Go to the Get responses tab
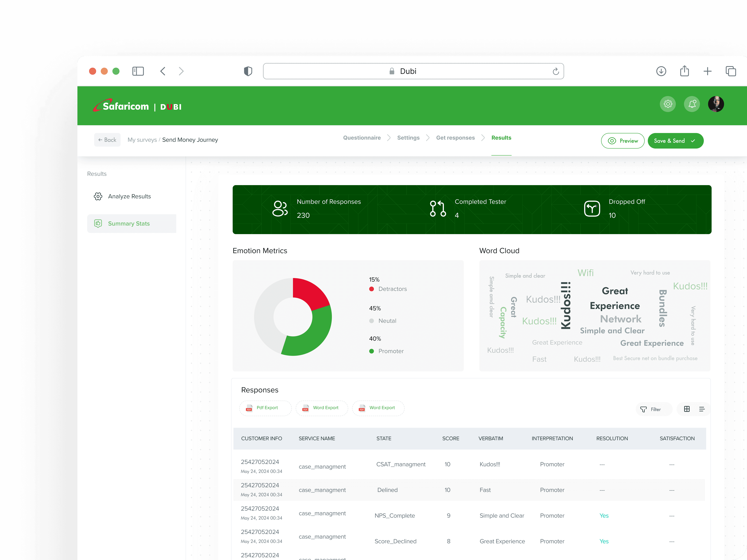This screenshot has height=560, width=747. tap(455, 138)
